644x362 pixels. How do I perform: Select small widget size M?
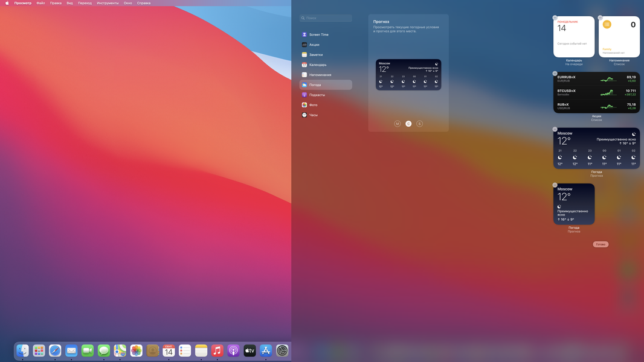click(397, 124)
